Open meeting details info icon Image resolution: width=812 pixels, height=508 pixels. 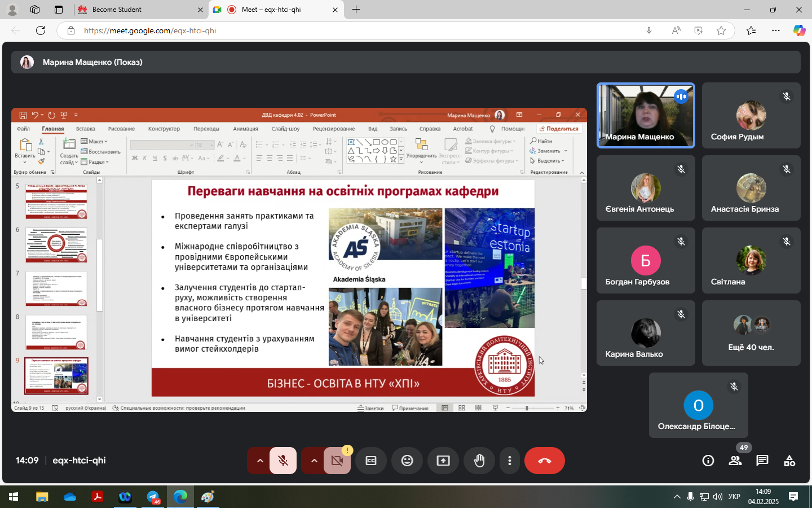(708, 461)
